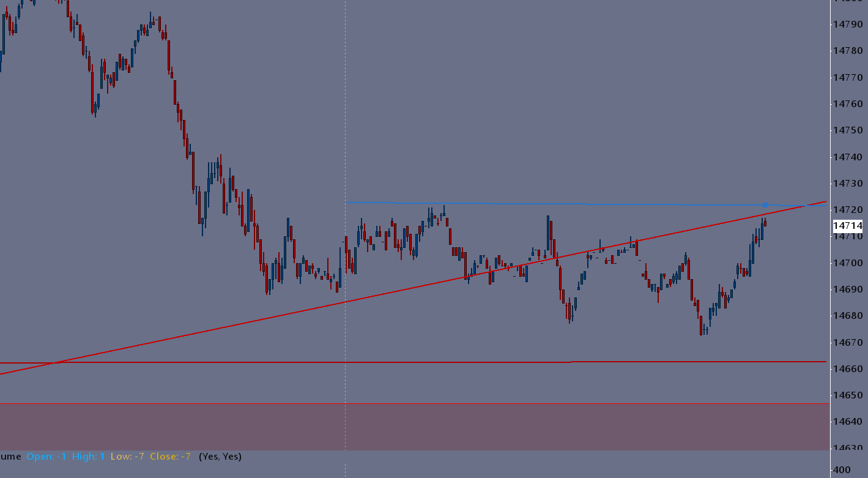Click the 14670 price axis label
868x478 pixels.
848,343
